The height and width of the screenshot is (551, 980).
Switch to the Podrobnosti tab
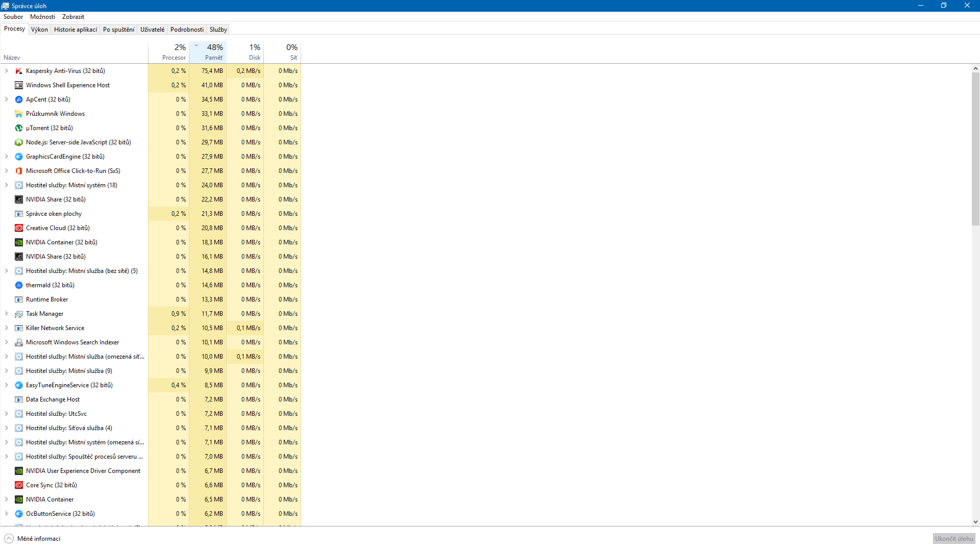coord(187,30)
